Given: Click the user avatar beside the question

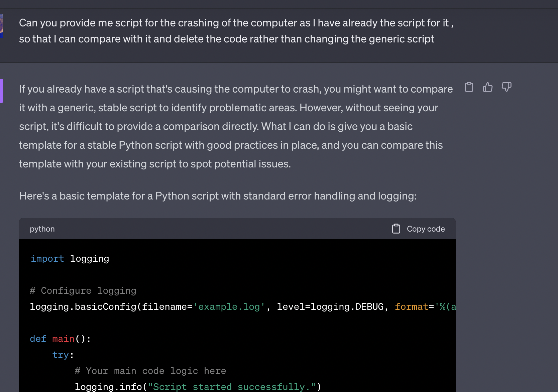Looking at the screenshot, I should (x=1, y=26).
